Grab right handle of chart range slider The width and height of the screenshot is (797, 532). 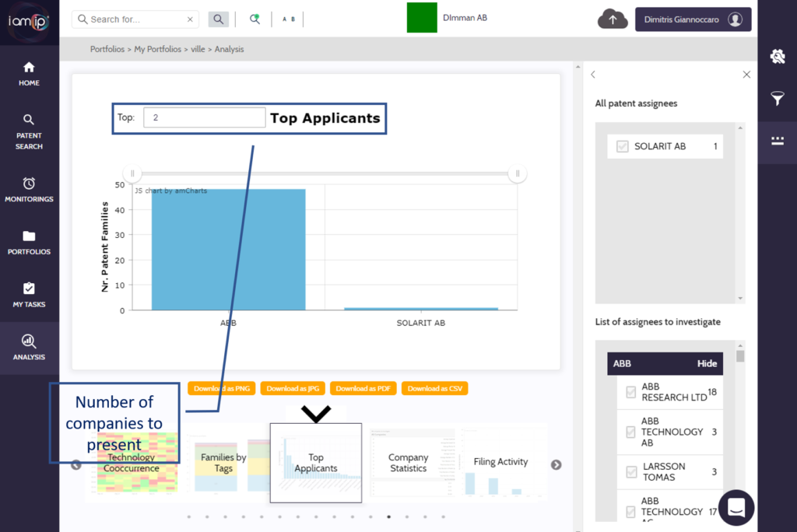tap(518, 173)
